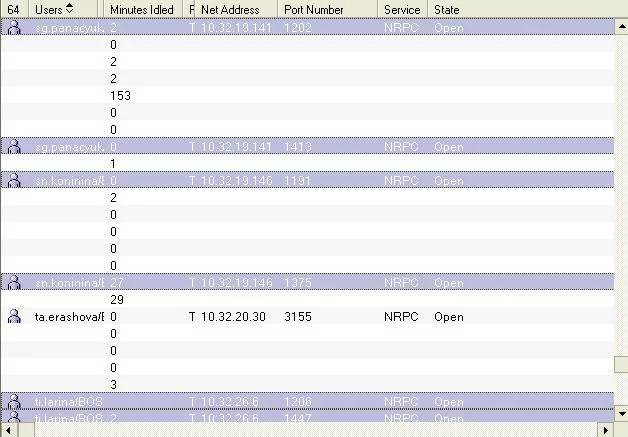
Task: Click the Service column header
Action: point(402,9)
